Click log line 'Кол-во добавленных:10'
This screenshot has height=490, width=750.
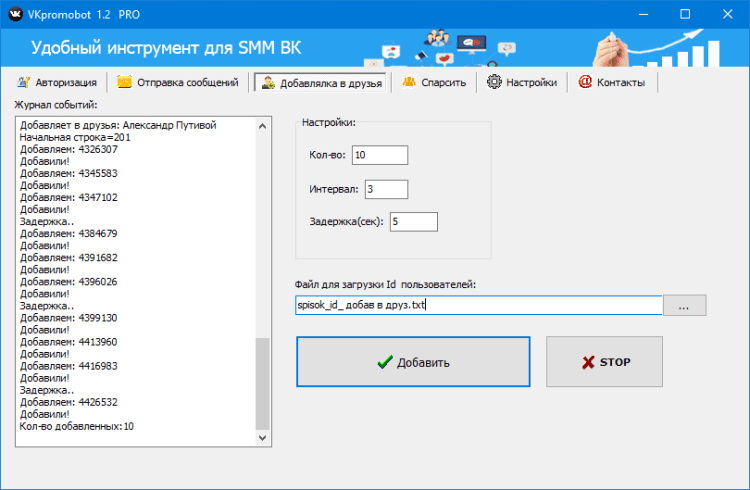pyautogui.click(x=77, y=426)
